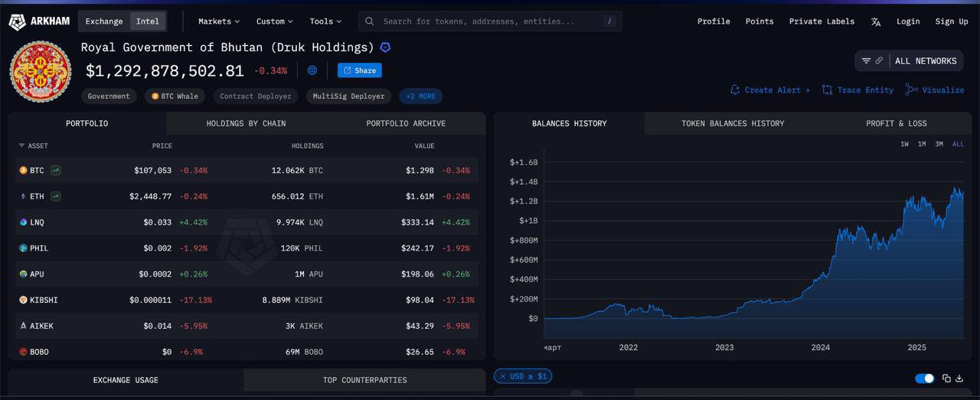
Task: Open the Markets dropdown menu
Action: pos(218,21)
